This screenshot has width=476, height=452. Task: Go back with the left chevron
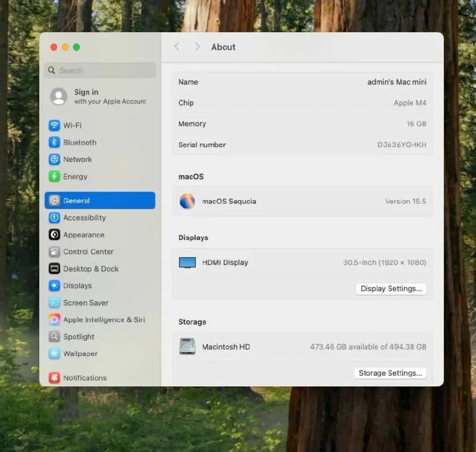click(x=177, y=47)
